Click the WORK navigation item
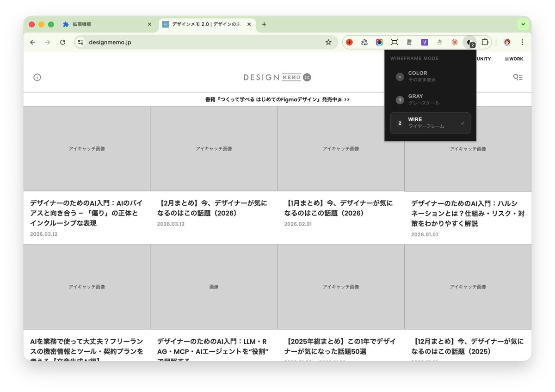Screen dimensions: 555x392 pyautogui.click(x=513, y=59)
